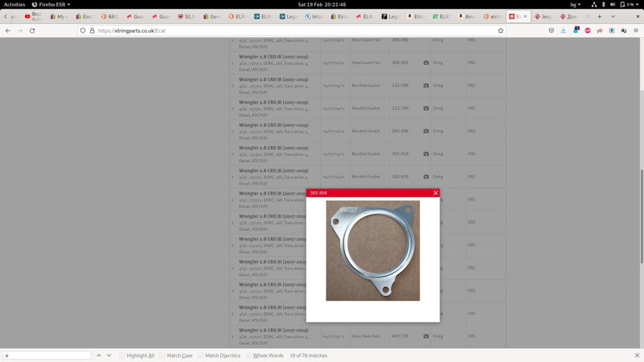This screenshot has height=362, width=644.
Task: Open the camera icon for part 306.081
Action: [x=426, y=63]
